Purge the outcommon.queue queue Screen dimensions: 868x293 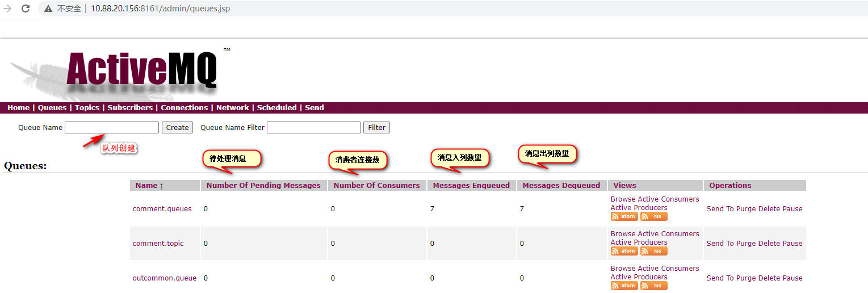pyautogui.click(x=746, y=278)
